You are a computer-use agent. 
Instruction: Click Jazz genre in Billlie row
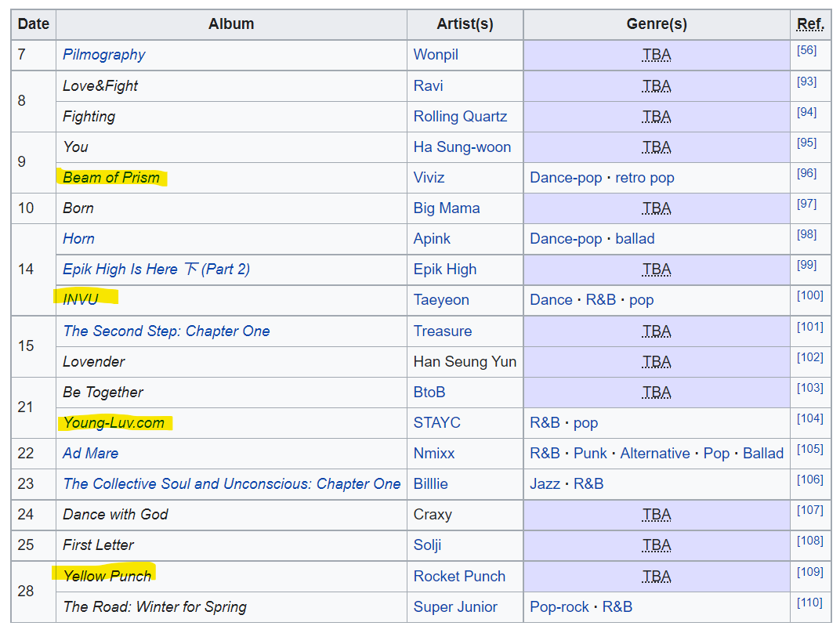click(545, 483)
